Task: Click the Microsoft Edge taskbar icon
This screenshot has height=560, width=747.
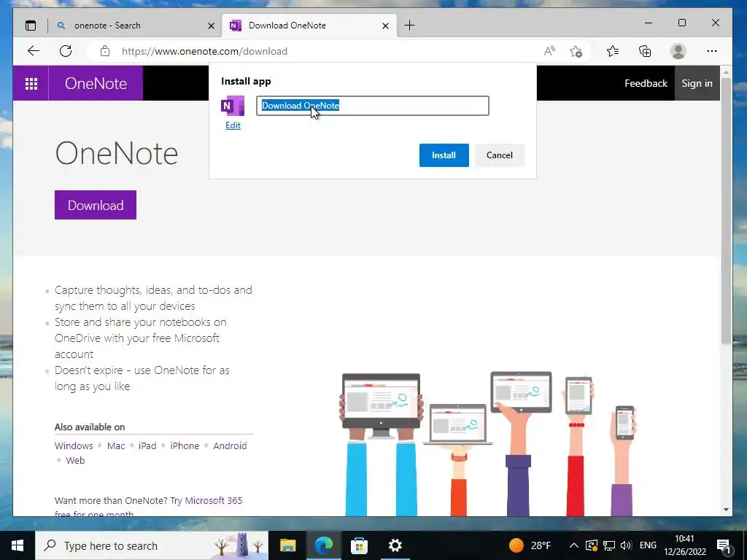Action: (x=323, y=545)
